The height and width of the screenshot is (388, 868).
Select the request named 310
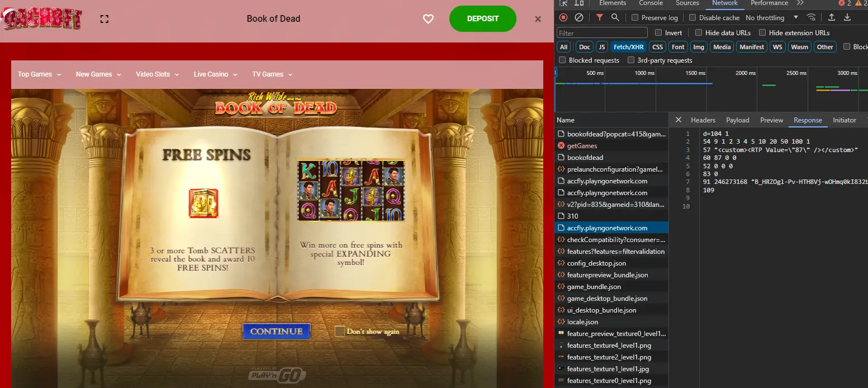pos(611,216)
